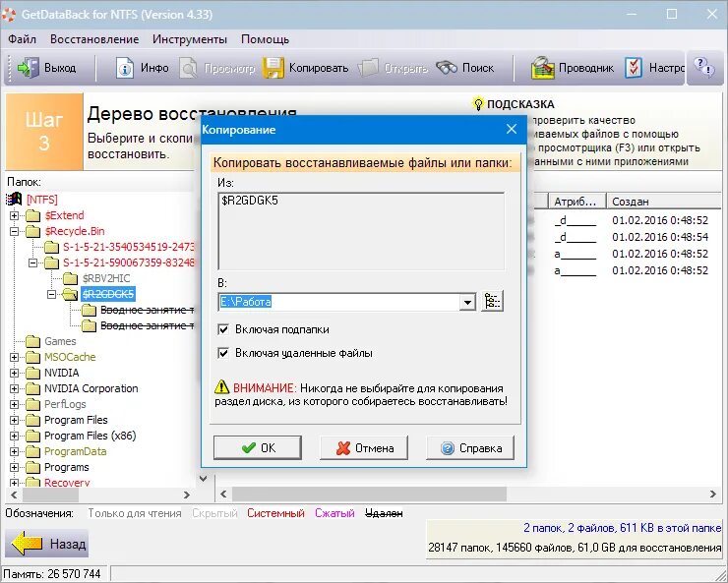
Task: Click the Поиск binoculars icon
Action: pyautogui.click(x=447, y=68)
